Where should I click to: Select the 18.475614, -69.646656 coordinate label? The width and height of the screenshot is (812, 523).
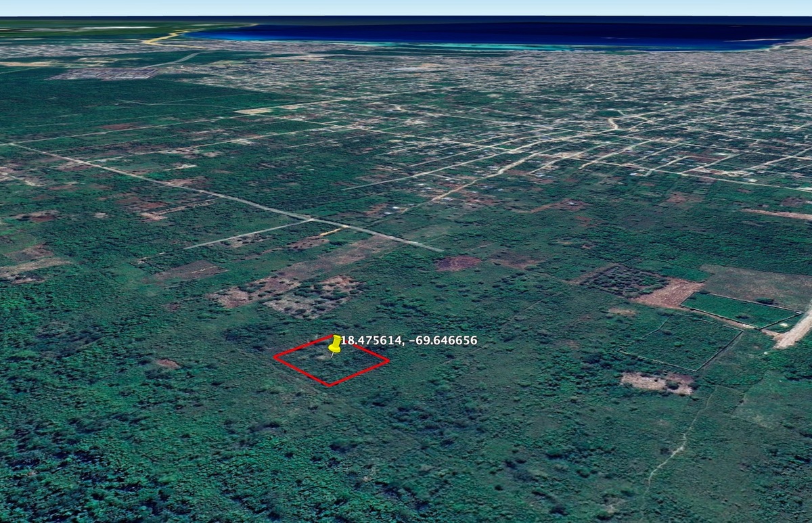coord(409,340)
